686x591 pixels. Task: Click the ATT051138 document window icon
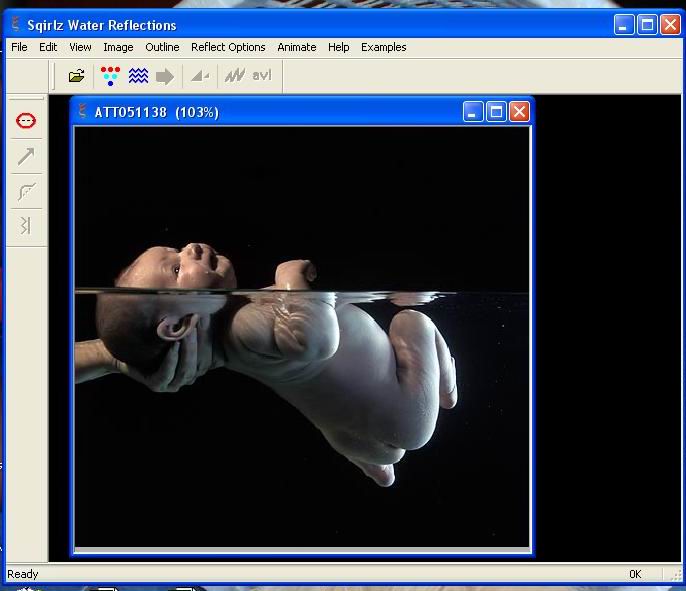(83, 112)
